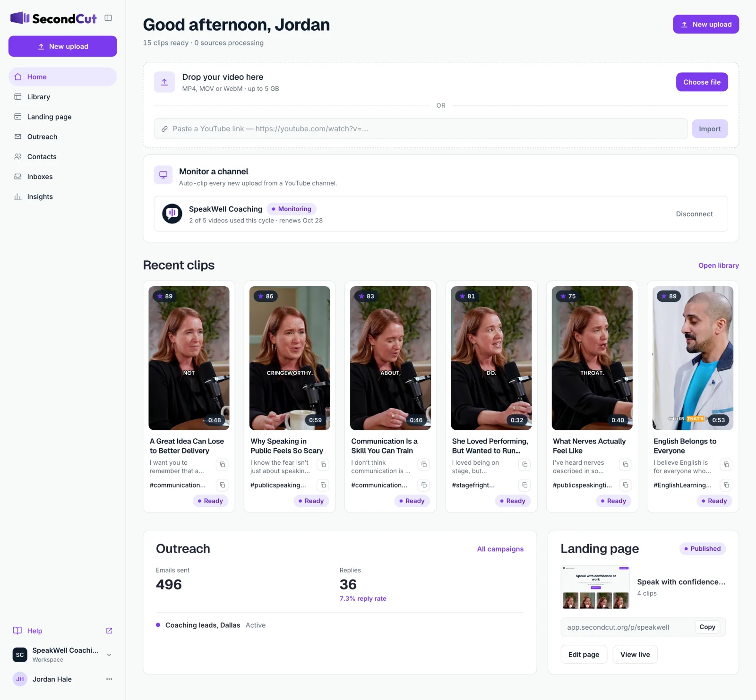Open Inboxes from sidebar navigation

pos(62,177)
